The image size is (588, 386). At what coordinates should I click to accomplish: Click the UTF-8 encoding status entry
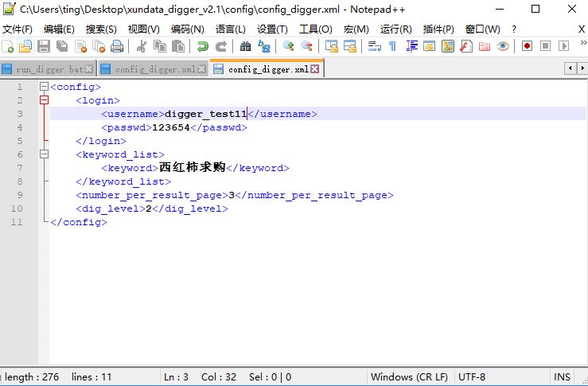472,377
